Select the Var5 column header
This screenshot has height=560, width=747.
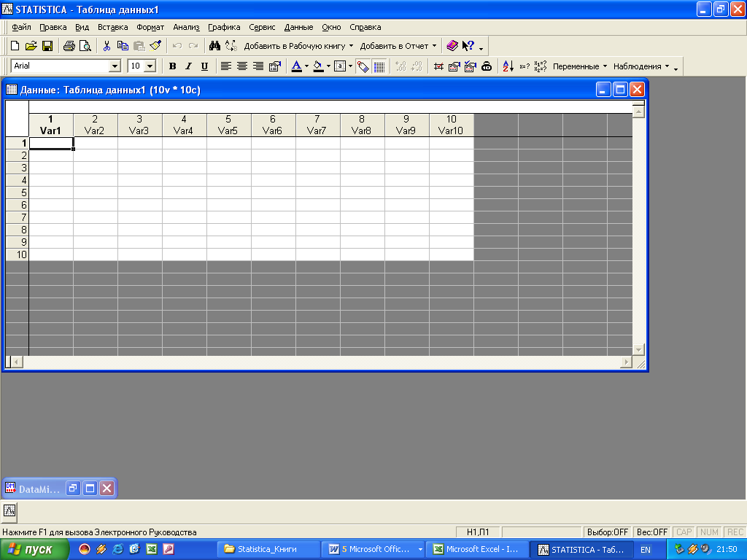pos(228,125)
